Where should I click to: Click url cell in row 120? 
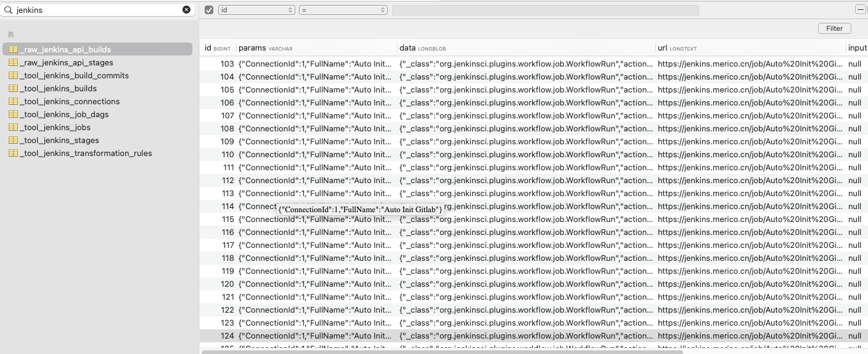(750, 284)
